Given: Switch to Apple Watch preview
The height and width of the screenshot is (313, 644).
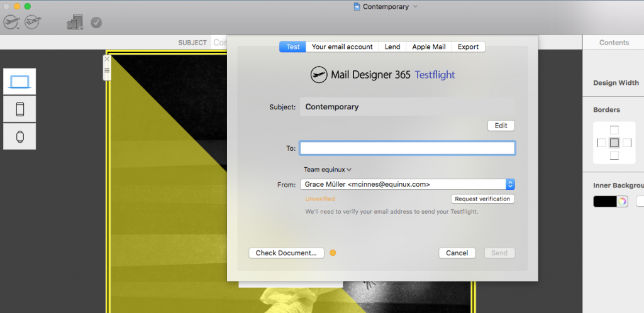Looking at the screenshot, I should [19, 136].
